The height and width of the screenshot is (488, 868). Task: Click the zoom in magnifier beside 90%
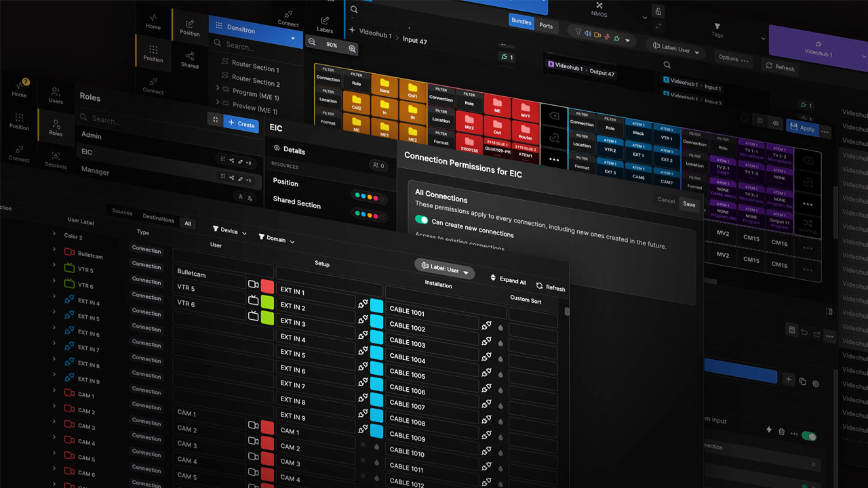(x=352, y=48)
